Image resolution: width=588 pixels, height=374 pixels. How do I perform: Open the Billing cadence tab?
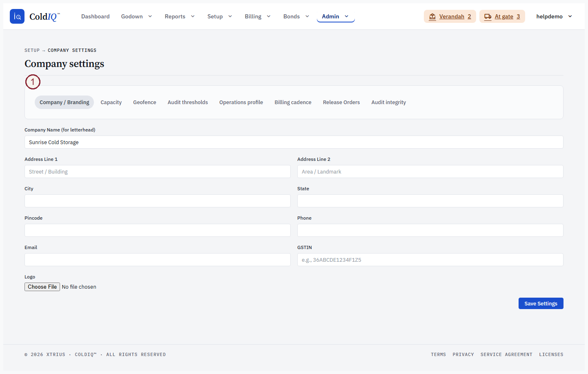pyautogui.click(x=293, y=102)
